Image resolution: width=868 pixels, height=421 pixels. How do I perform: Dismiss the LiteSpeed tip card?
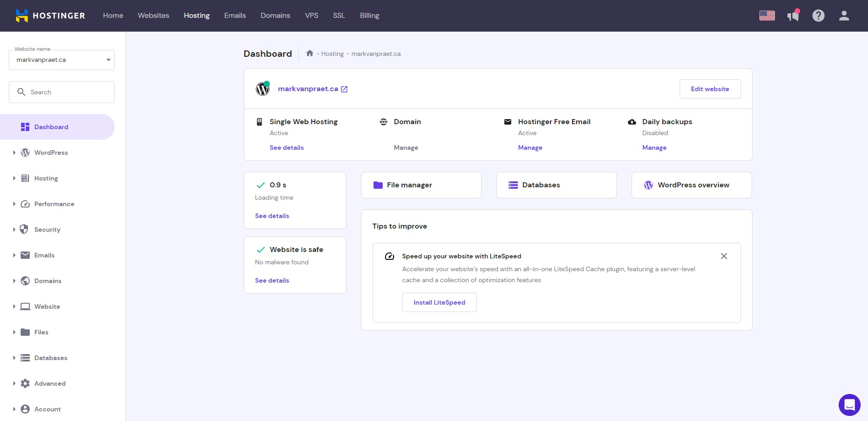[724, 256]
